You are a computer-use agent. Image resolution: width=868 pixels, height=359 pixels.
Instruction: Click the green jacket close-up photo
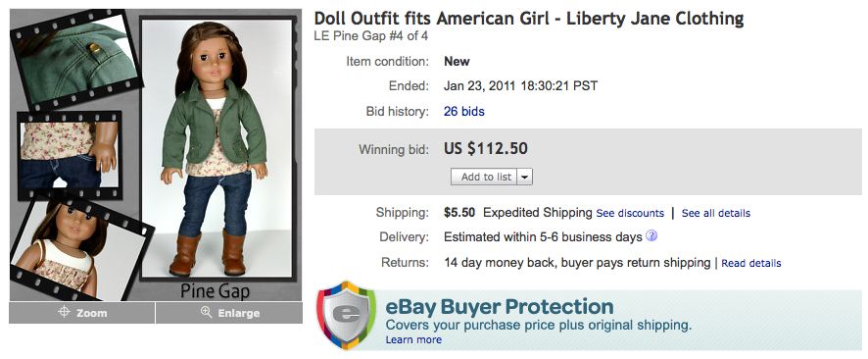pyautogui.click(x=75, y=58)
